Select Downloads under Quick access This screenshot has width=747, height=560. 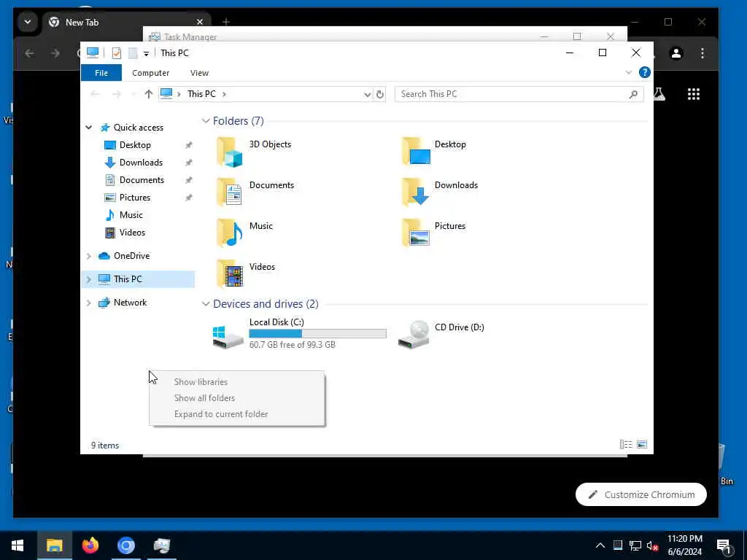(141, 163)
